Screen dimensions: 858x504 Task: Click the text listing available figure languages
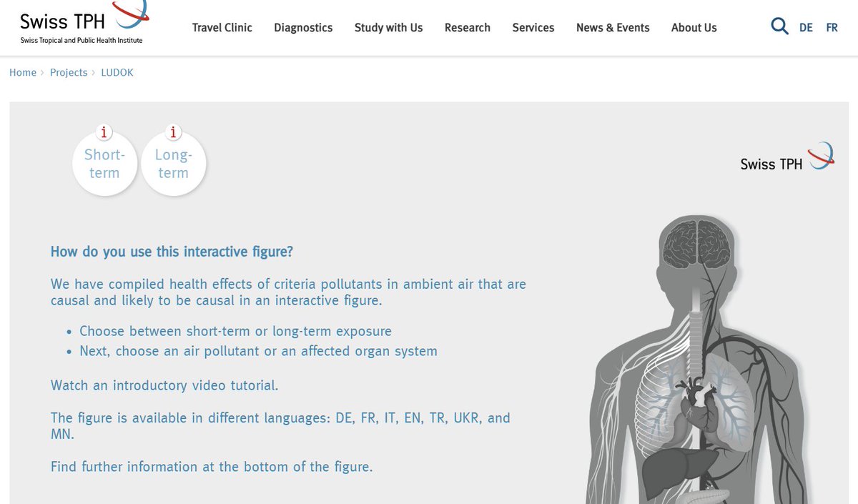coord(280,426)
